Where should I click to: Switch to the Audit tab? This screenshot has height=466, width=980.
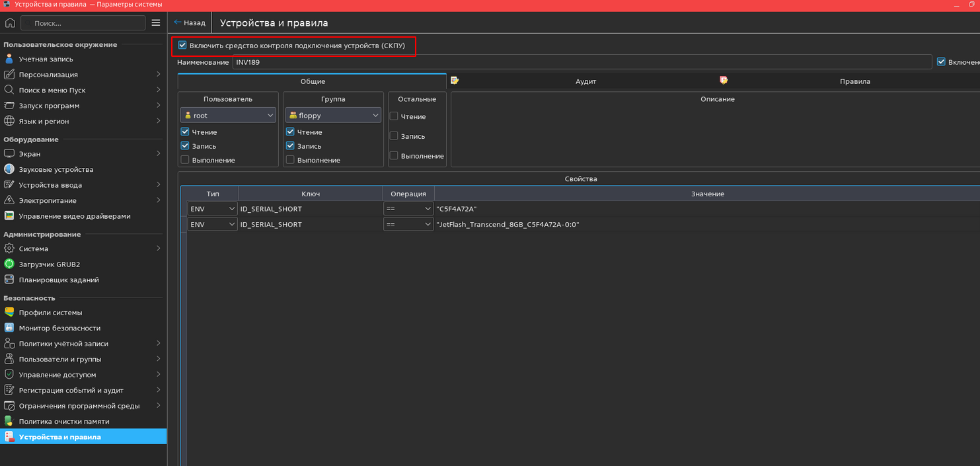(585, 81)
